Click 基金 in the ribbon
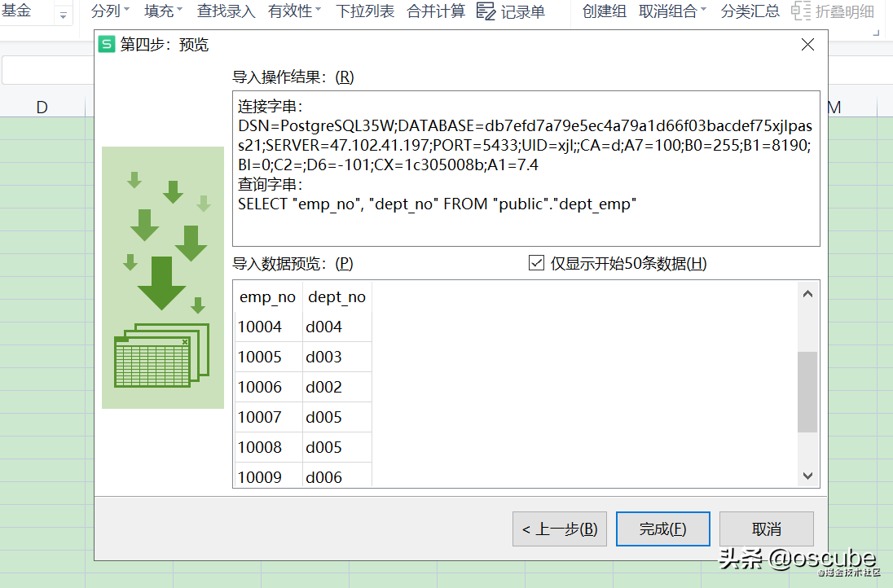The image size is (893, 588). tap(16, 10)
